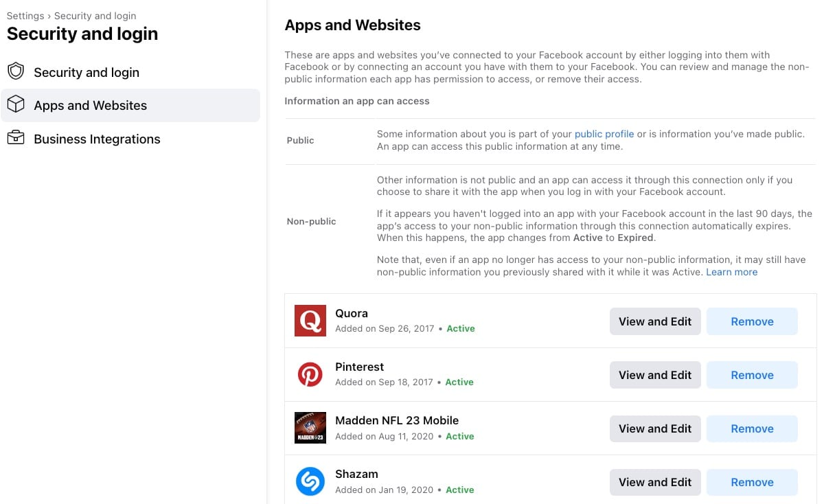Click 'Information an app can access' subheading
The width and height of the screenshot is (824, 504).
pos(357,101)
